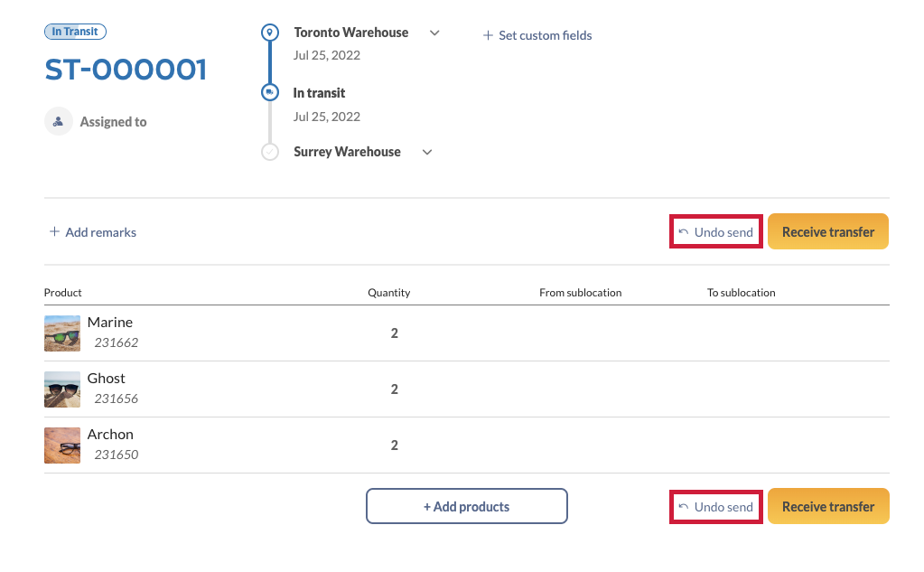This screenshot has width=924, height=572.
Task: Click the quantity value for Marine
Action: point(394,333)
